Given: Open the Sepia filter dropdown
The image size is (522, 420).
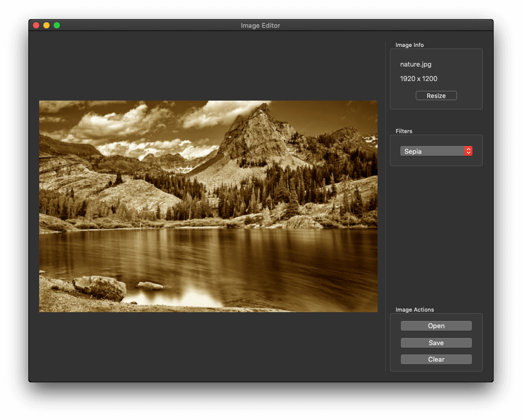Looking at the screenshot, I should [432, 151].
